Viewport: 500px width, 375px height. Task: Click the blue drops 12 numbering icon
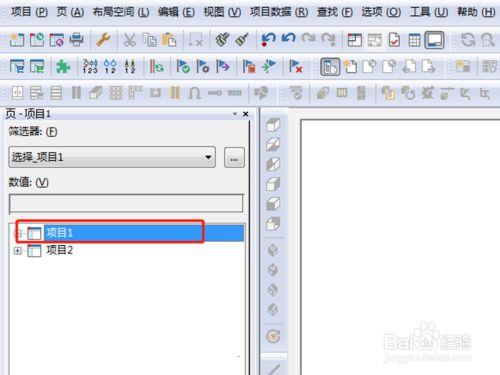[x=110, y=66]
